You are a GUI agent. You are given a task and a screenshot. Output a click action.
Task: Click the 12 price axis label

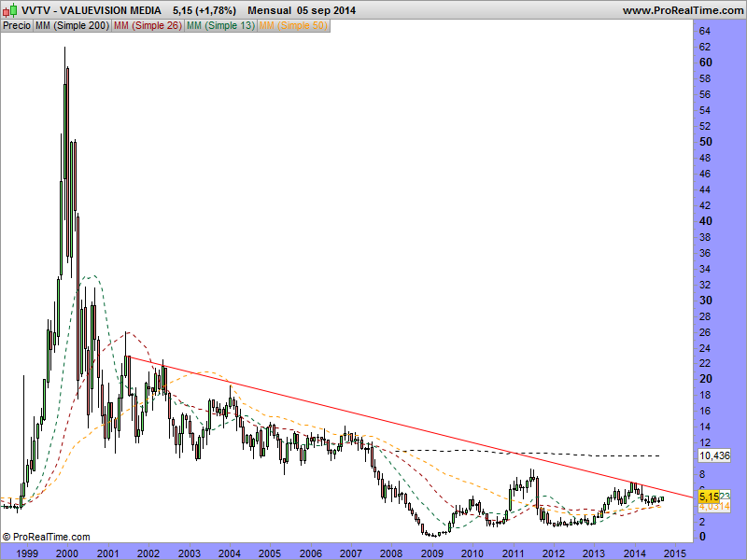tap(705, 442)
